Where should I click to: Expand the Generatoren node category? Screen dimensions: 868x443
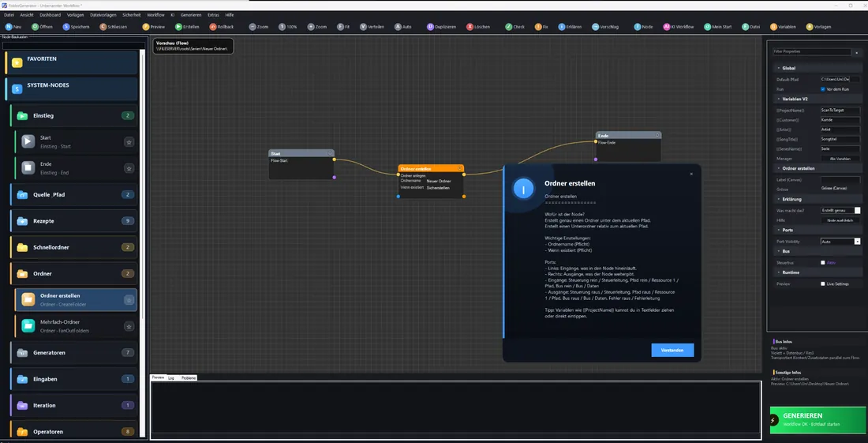(73, 353)
